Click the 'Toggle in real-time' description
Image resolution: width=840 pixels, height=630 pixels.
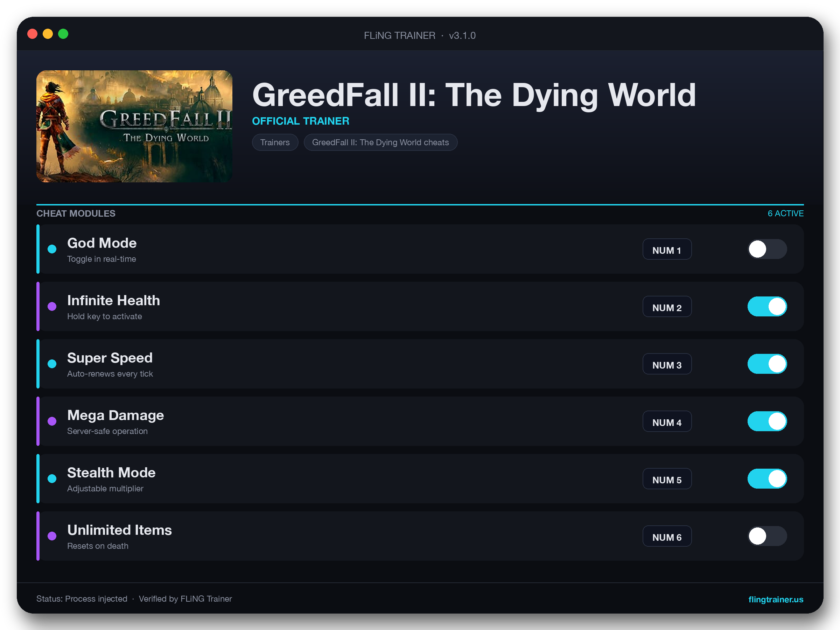pos(101,259)
